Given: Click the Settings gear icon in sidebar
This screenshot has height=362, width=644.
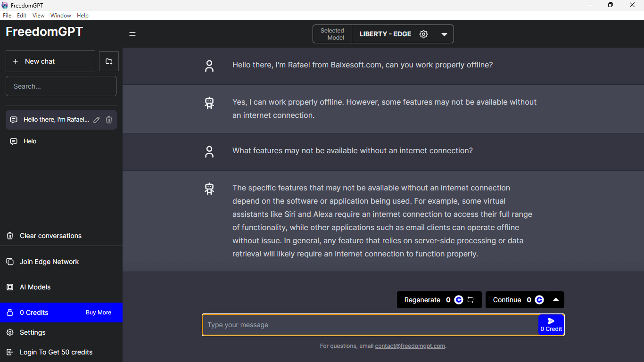Looking at the screenshot, I should (x=10, y=332).
